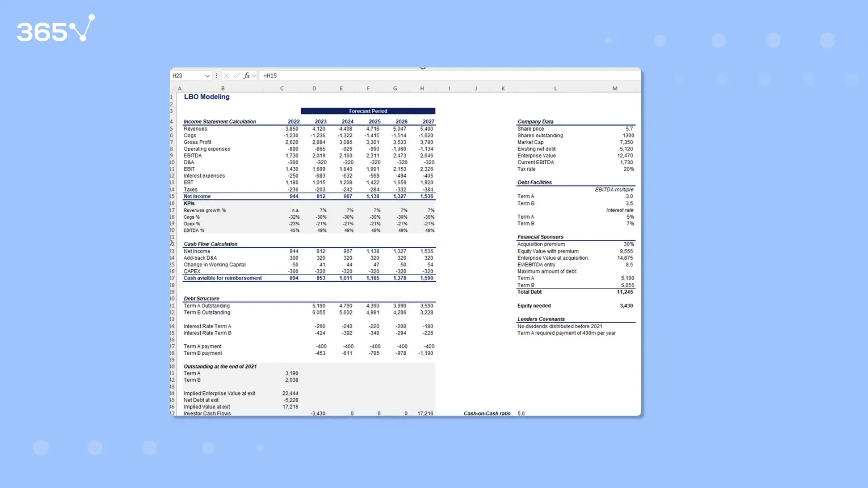Select the Forecast Period header cell
868x488 pixels.
tap(368, 111)
